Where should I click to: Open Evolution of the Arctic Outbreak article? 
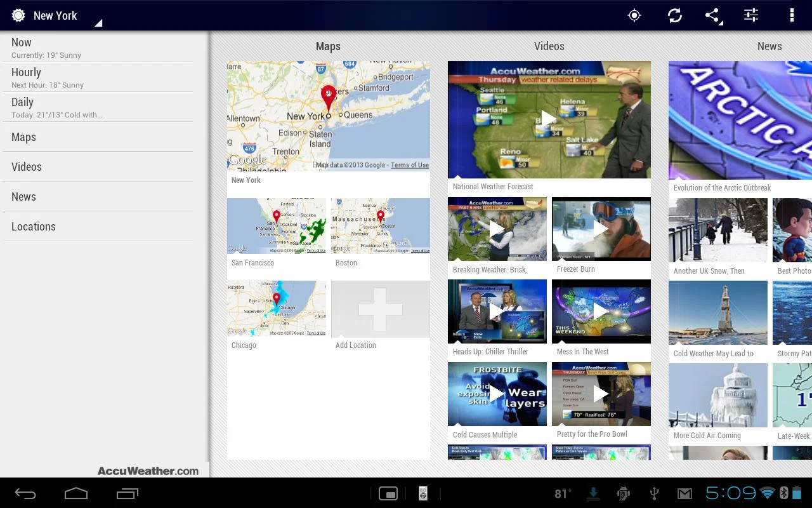point(740,120)
